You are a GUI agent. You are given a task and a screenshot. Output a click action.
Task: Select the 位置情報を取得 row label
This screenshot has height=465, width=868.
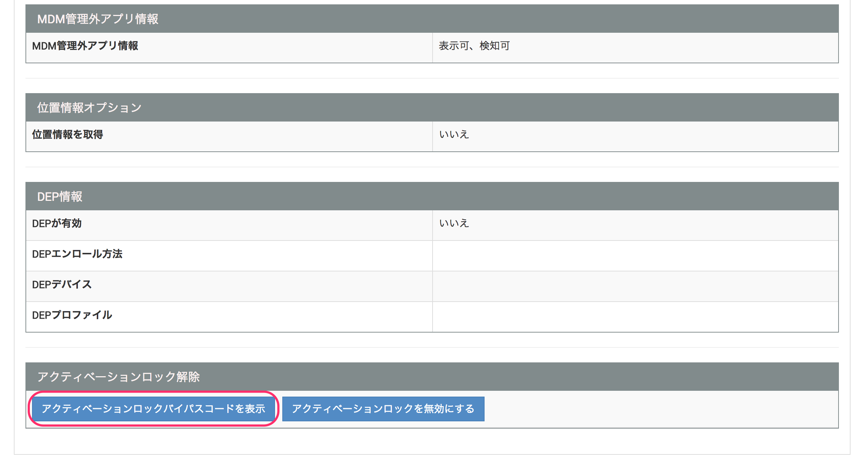point(68,135)
